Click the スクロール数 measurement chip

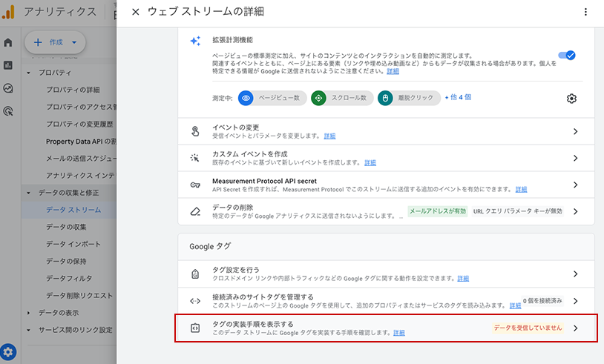click(340, 98)
